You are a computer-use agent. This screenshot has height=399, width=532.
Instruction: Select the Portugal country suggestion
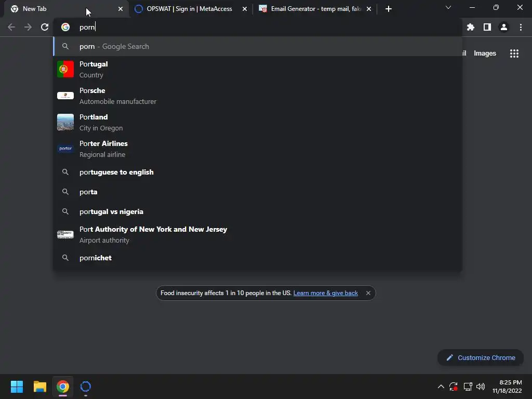tap(258, 69)
